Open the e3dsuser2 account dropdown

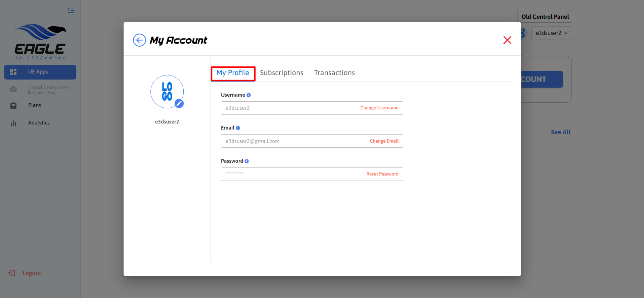[x=551, y=33]
